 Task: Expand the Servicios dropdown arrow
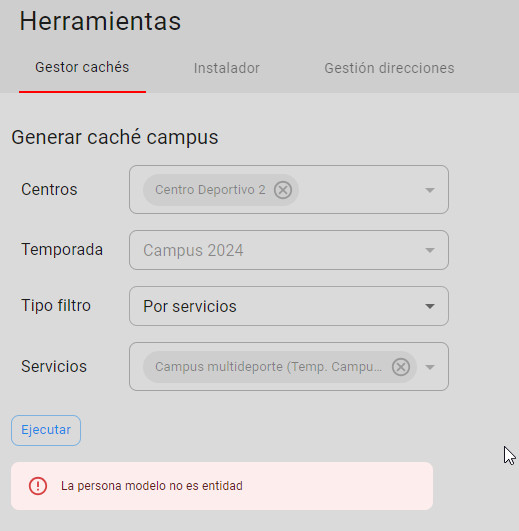point(430,367)
